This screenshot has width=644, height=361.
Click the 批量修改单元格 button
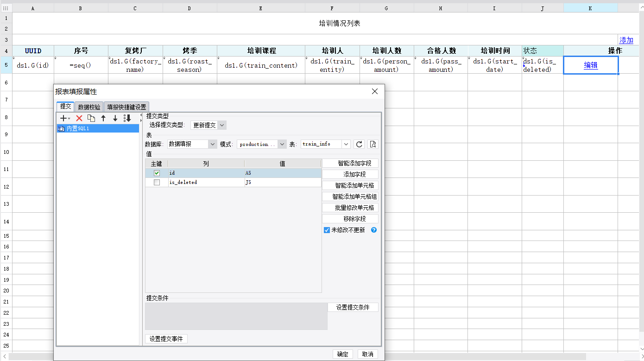pos(350,208)
